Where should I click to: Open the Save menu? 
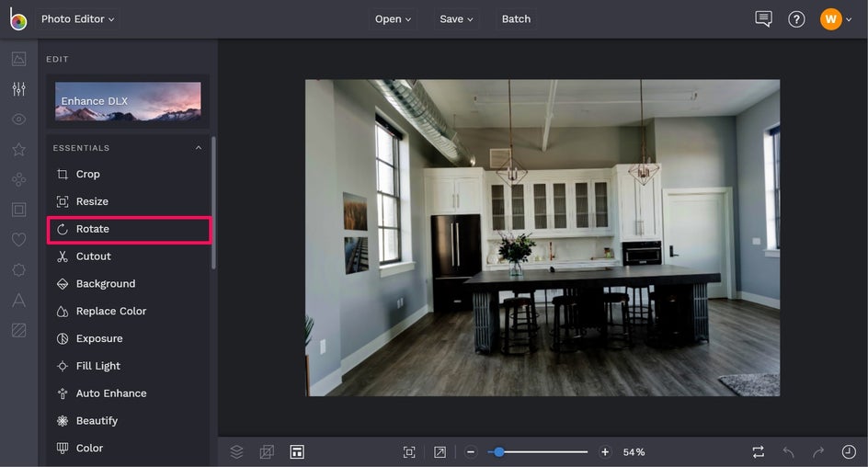point(456,18)
